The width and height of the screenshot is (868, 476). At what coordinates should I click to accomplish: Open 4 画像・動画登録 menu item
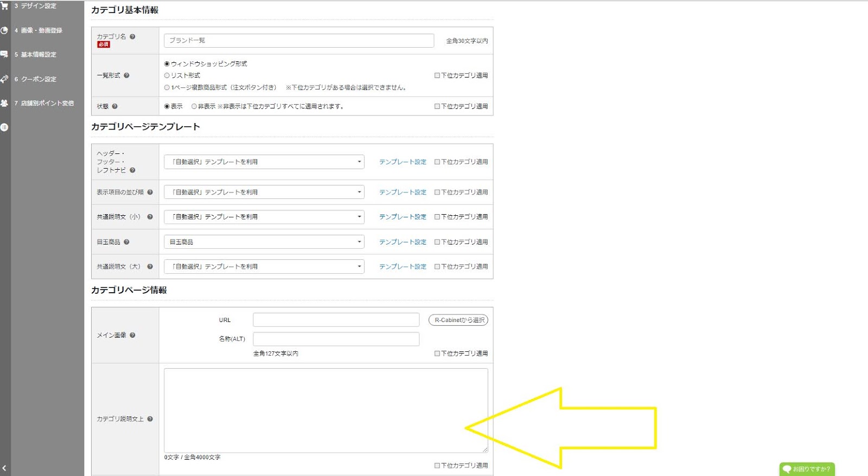pos(39,30)
